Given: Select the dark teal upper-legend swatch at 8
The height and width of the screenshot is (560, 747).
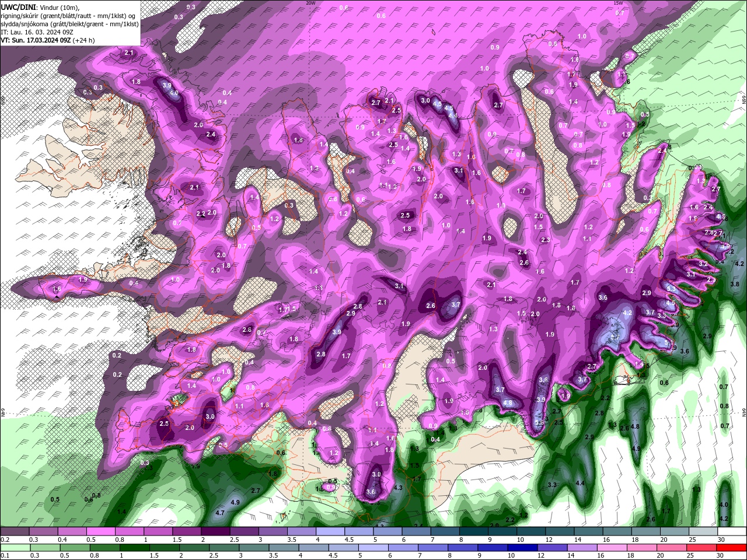Looking at the screenshot, I should coord(473,531).
